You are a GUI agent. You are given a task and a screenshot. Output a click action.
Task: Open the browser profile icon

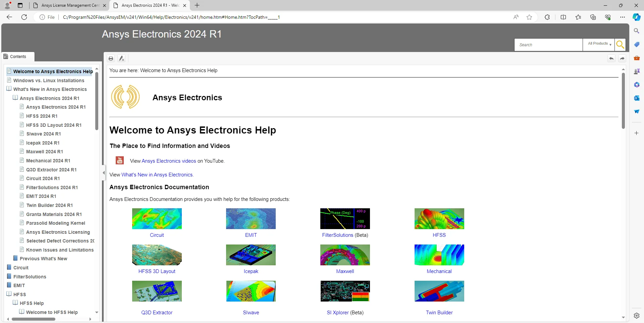tap(7, 5)
